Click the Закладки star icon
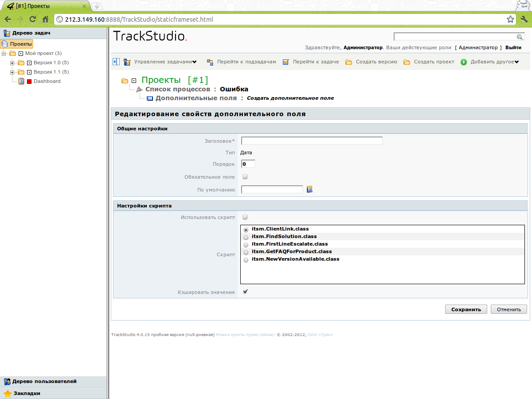532x399 pixels. [8, 393]
